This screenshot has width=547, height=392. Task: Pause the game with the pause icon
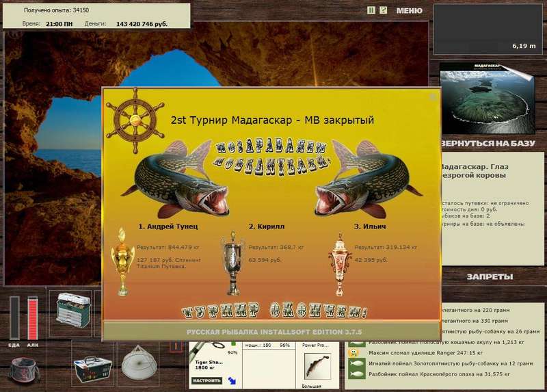pos(371,10)
